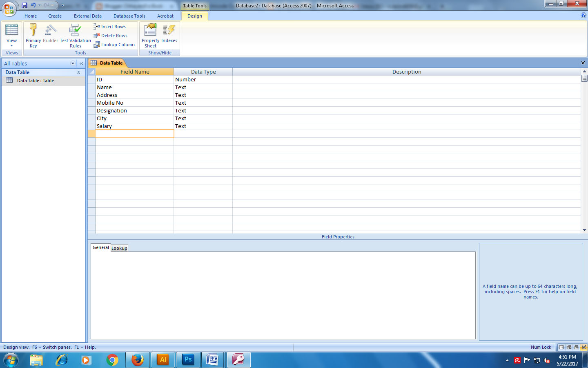Image resolution: width=588 pixels, height=368 pixels.
Task: Open the View button in ribbon
Action: 11,36
